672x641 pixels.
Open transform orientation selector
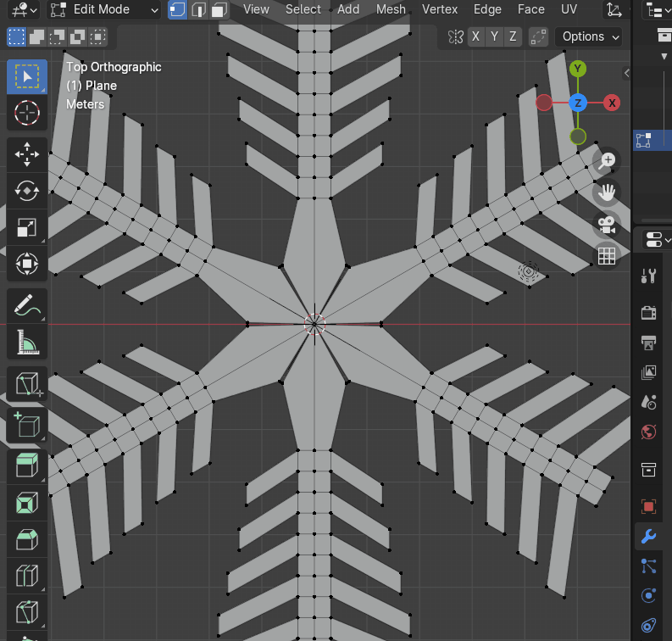point(615,9)
